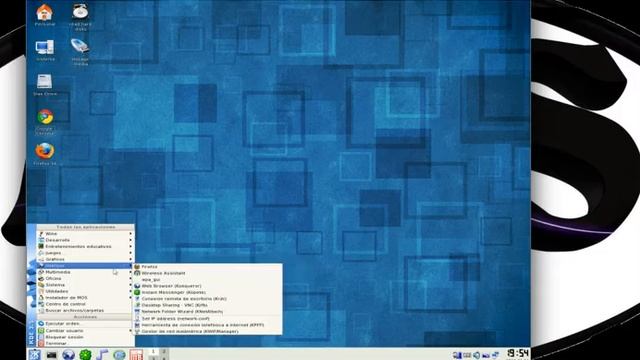
Task: Choose Ejecutar orden action
Action: [85, 324]
